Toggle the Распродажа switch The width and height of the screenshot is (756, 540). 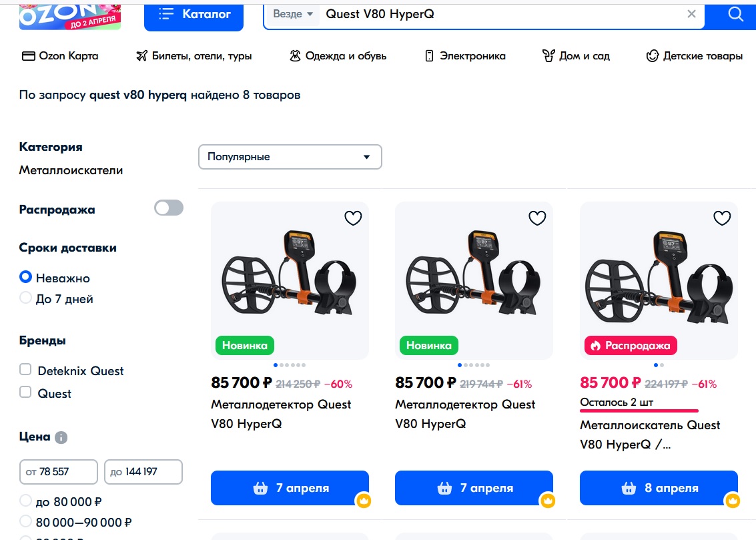click(168, 208)
